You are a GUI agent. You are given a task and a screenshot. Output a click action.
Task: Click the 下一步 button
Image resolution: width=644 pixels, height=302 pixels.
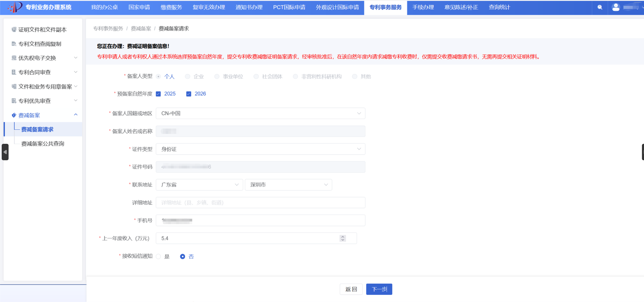tap(379, 289)
